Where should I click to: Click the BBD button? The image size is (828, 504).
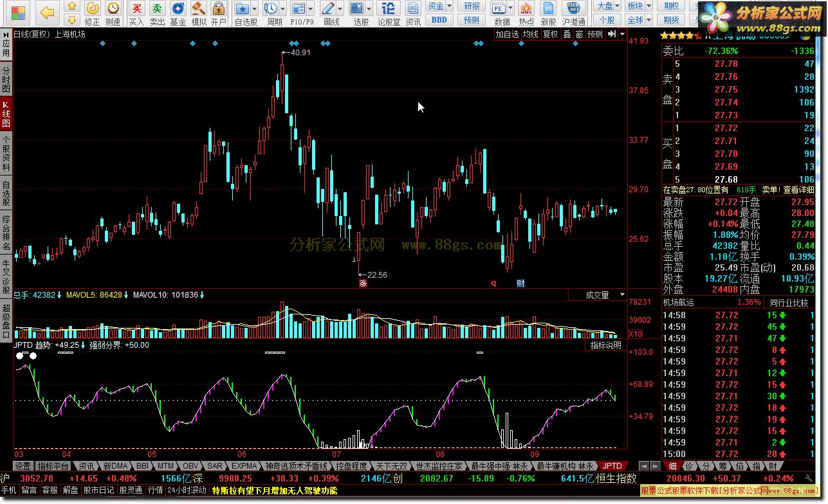click(439, 19)
